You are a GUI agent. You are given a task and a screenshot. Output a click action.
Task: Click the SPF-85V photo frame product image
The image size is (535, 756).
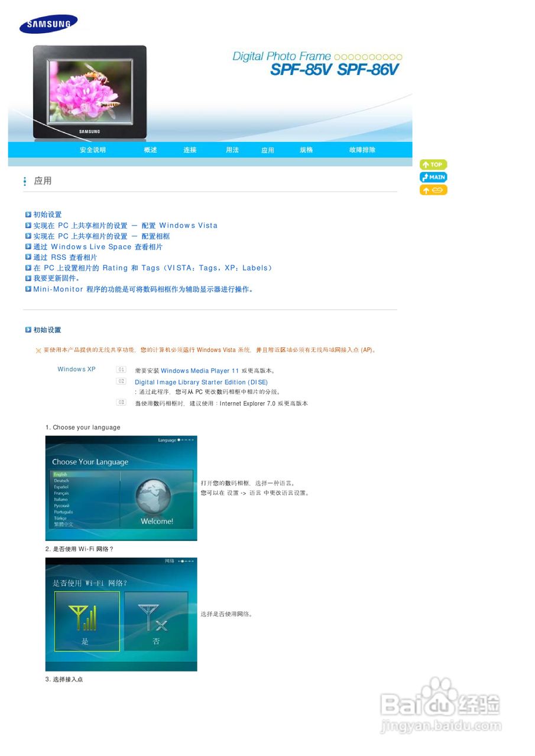pyautogui.click(x=90, y=92)
